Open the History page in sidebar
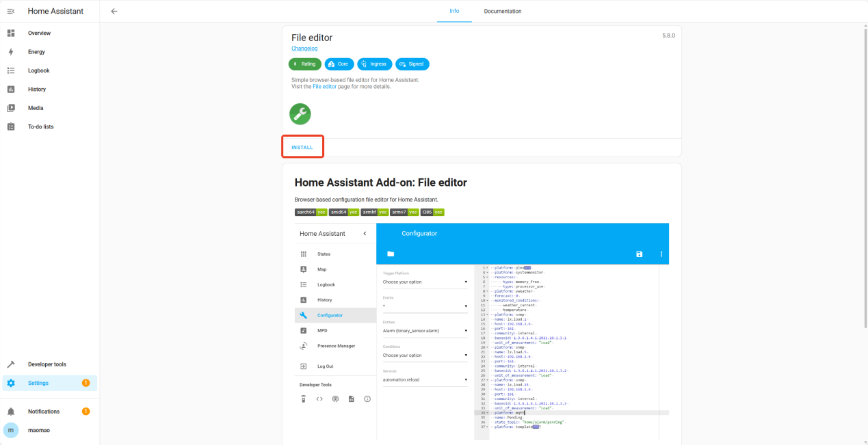Screen dimensions: 868x445 [x=50, y=90]
